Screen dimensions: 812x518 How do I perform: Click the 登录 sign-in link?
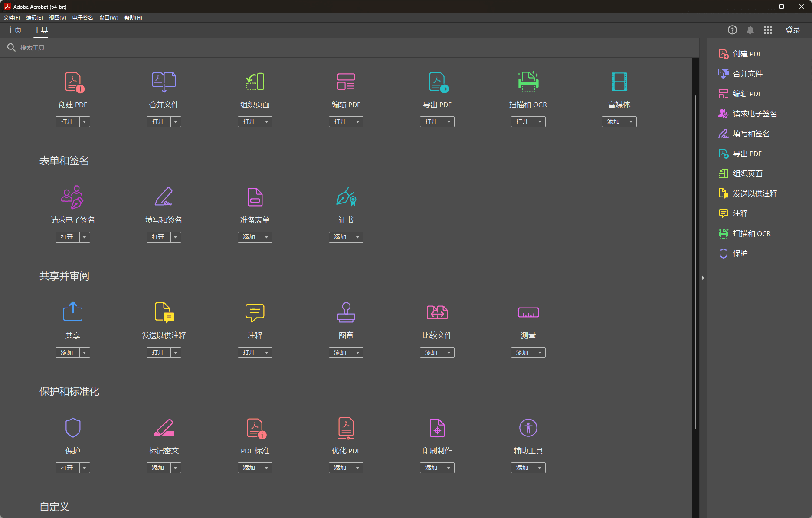[792, 30]
